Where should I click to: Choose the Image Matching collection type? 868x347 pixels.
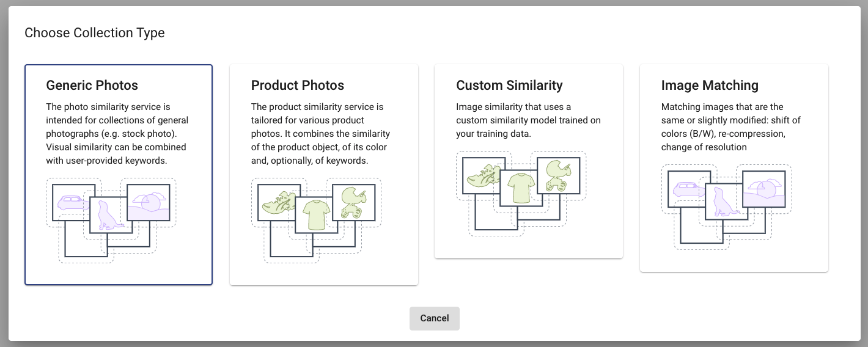(x=734, y=168)
